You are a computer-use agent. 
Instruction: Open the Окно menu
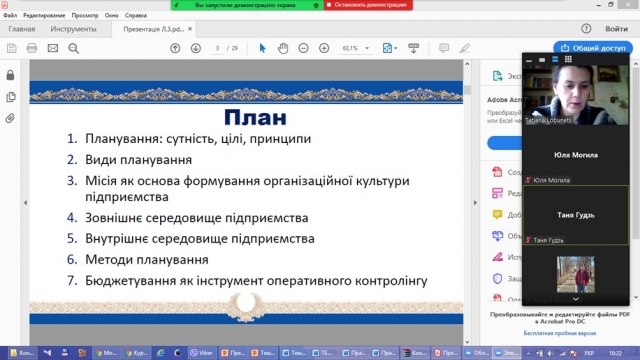pos(111,15)
